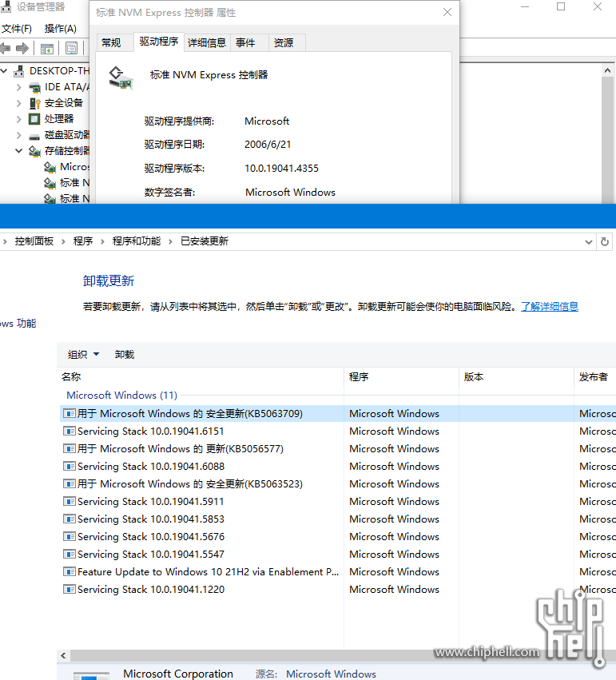Click the icon for Servicing Stack 10.0.19041.5676
The width and height of the screenshot is (616, 680).
click(x=69, y=536)
